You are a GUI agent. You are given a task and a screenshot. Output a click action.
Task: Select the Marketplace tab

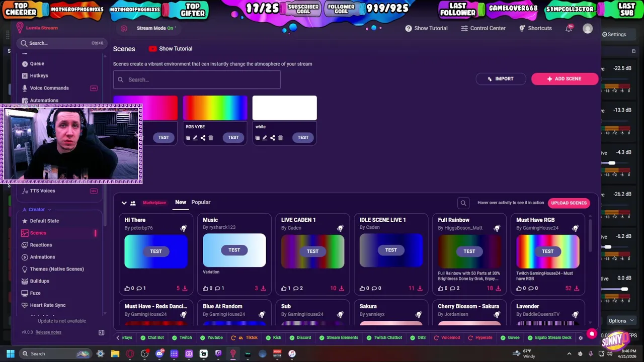tap(154, 203)
